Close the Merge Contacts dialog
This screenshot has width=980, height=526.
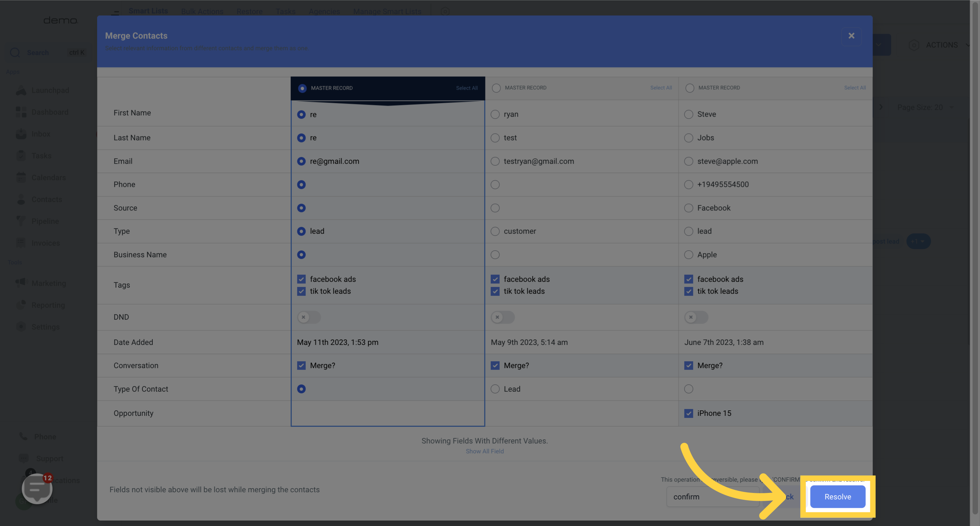point(851,36)
